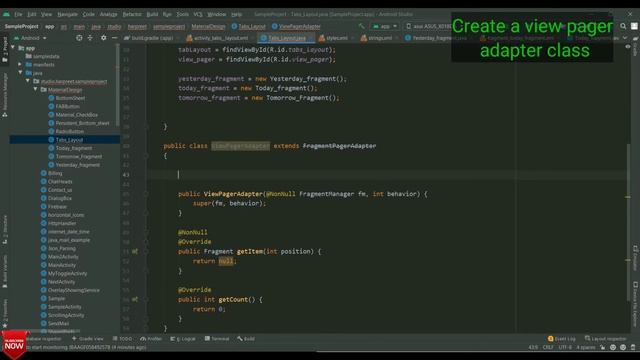Click the Android Studio logo icon
Image resolution: width=640 pixels, height=360 pixels.
pyautogui.click(x=6, y=14)
